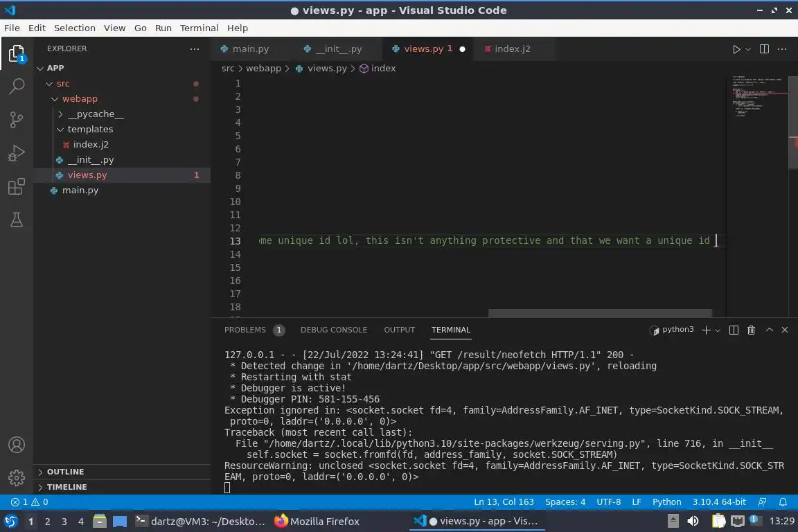Close the bottom panel
This screenshot has height=532, width=798.
coord(785,330)
